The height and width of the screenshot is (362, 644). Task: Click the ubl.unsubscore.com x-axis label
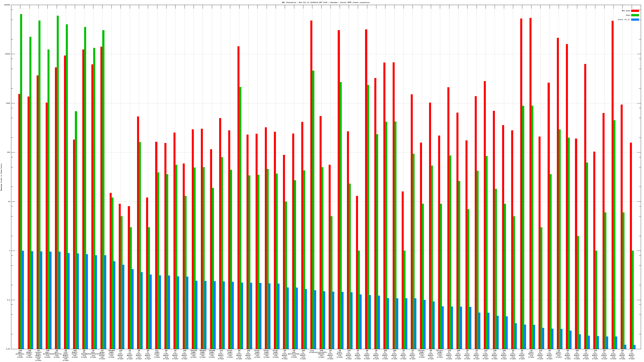[57, 354]
